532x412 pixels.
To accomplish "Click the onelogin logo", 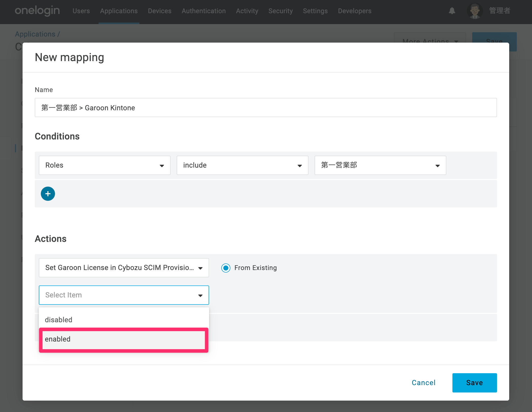I will coord(37,11).
